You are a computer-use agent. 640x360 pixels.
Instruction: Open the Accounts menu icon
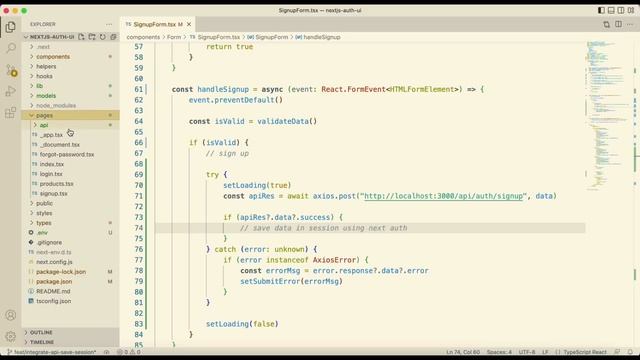11,315
